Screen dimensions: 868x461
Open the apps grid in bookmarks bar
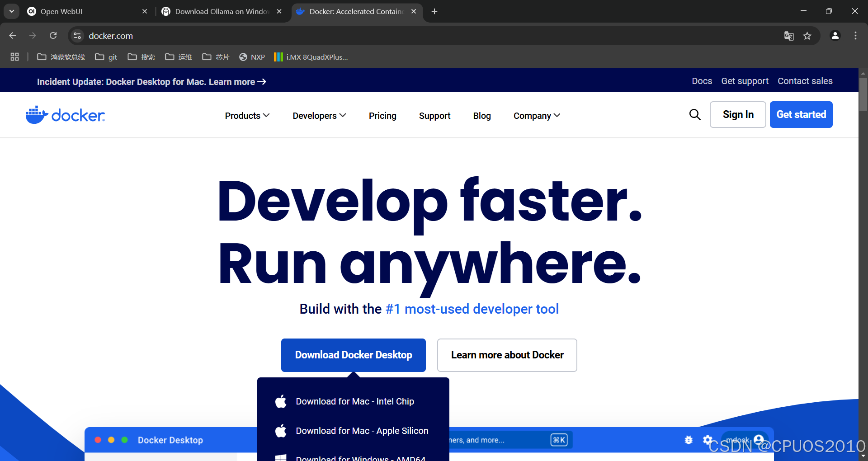tap(14, 57)
